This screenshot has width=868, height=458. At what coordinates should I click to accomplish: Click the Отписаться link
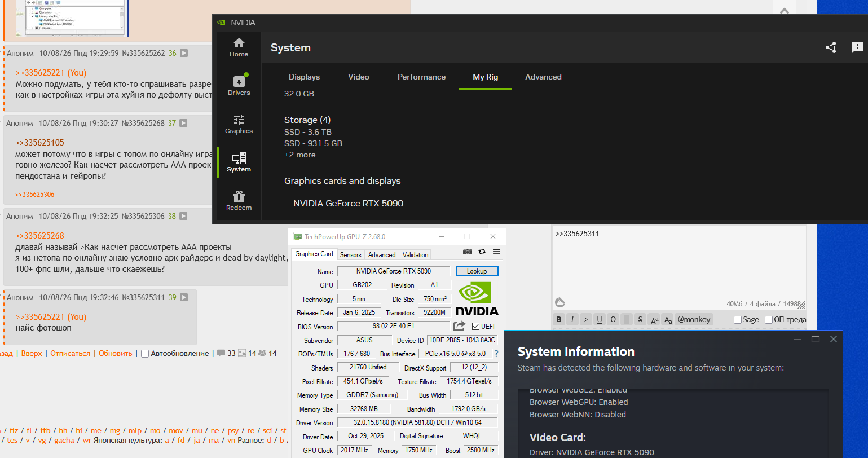[71, 354]
